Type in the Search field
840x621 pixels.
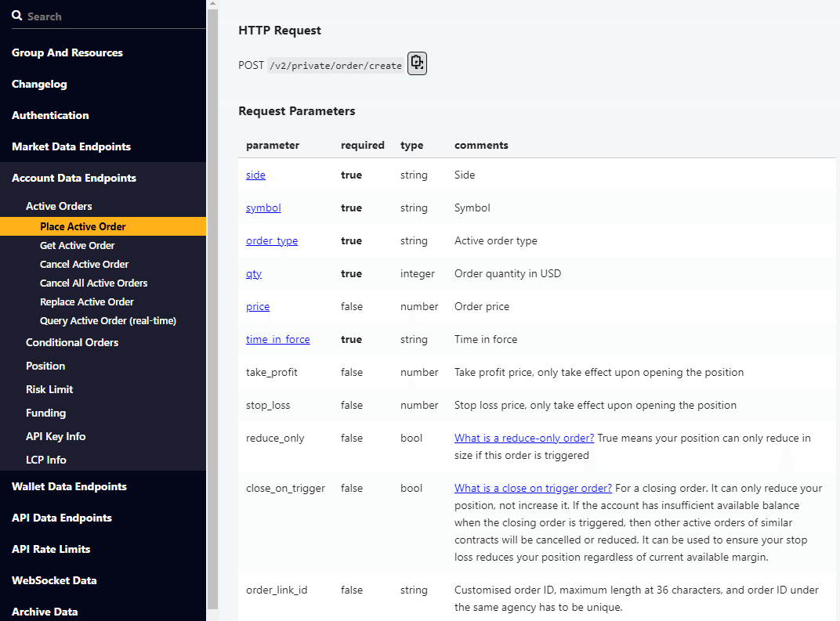[x=110, y=16]
